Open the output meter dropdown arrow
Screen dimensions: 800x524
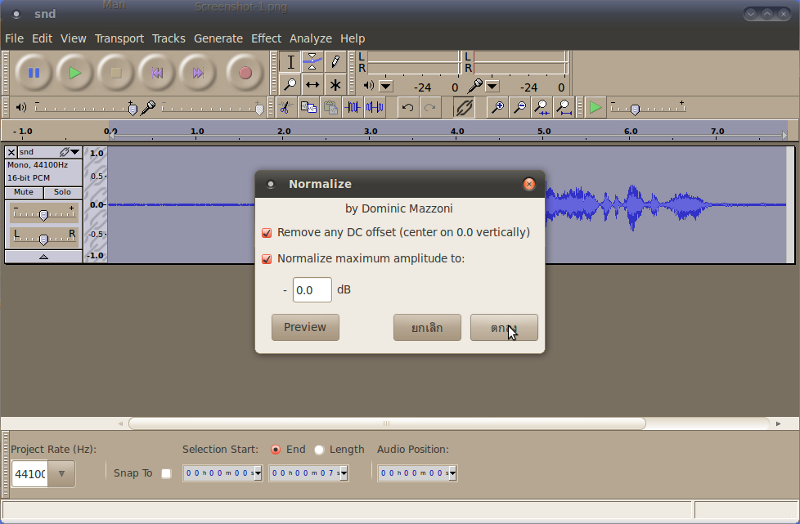[386, 86]
